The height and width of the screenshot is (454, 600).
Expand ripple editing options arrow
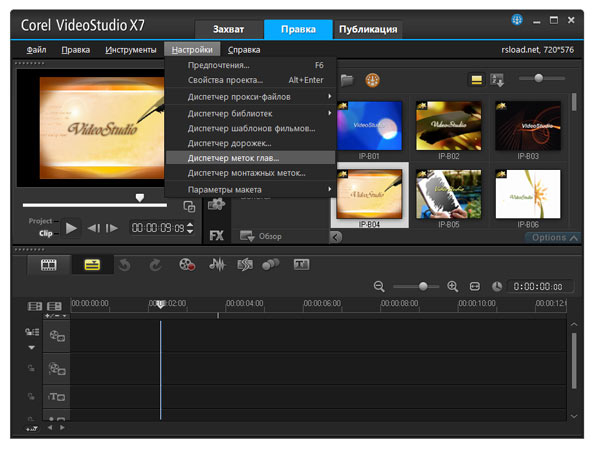(x=32, y=348)
